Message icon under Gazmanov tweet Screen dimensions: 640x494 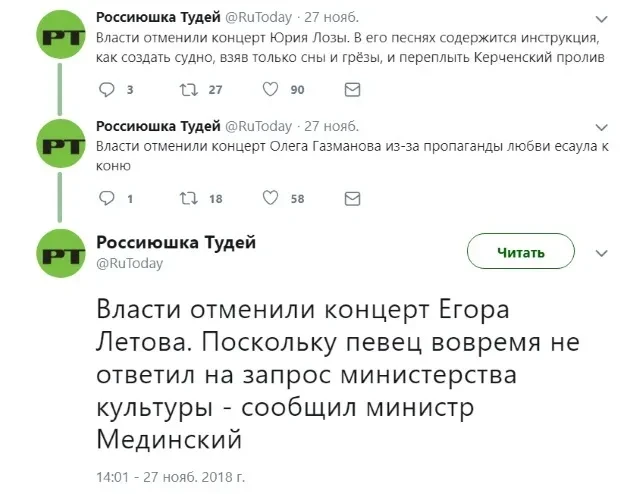point(352,198)
